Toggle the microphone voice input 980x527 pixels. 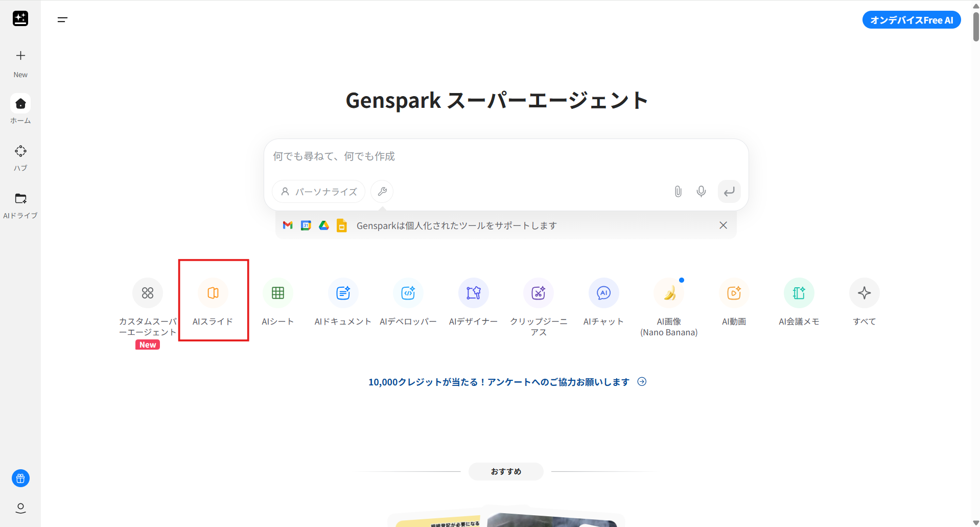[x=701, y=191]
